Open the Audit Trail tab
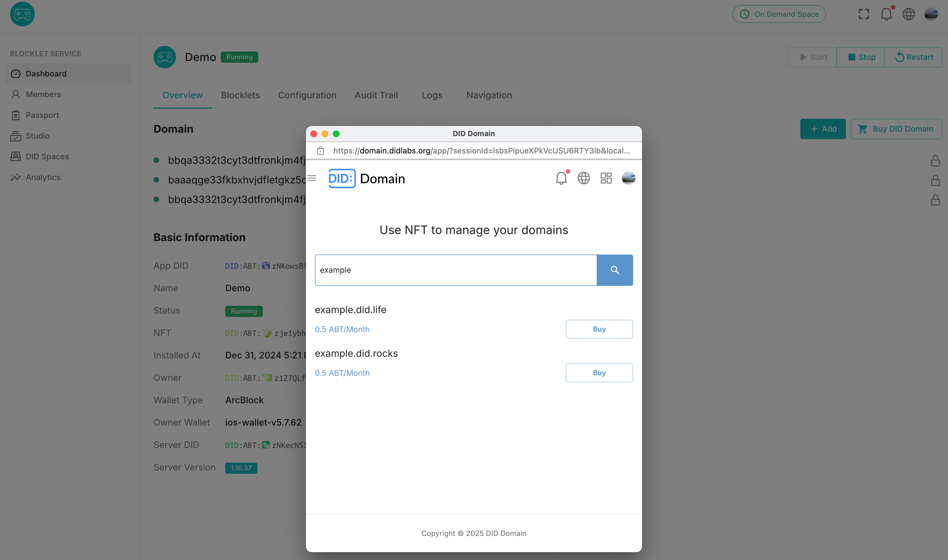 point(376,95)
